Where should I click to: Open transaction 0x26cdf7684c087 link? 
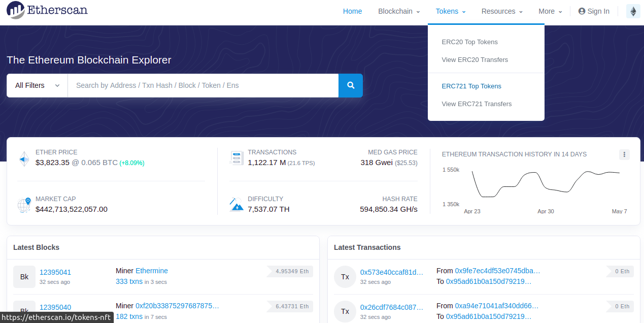click(392, 307)
